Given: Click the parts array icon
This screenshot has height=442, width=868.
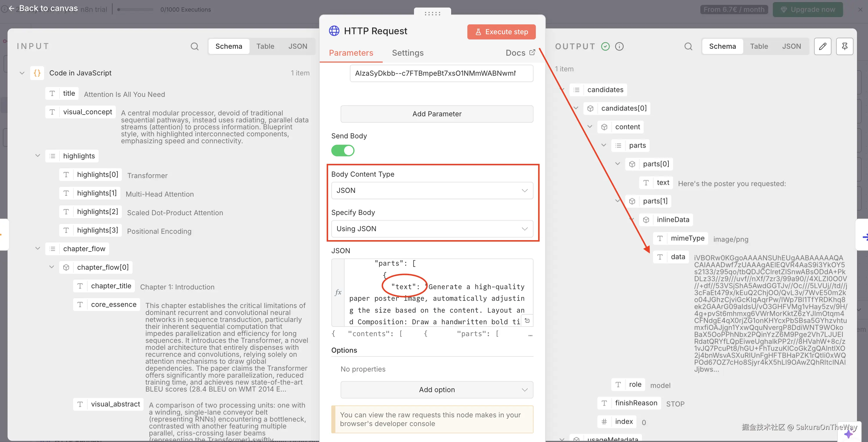Looking at the screenshot, I should coord(618,146).
